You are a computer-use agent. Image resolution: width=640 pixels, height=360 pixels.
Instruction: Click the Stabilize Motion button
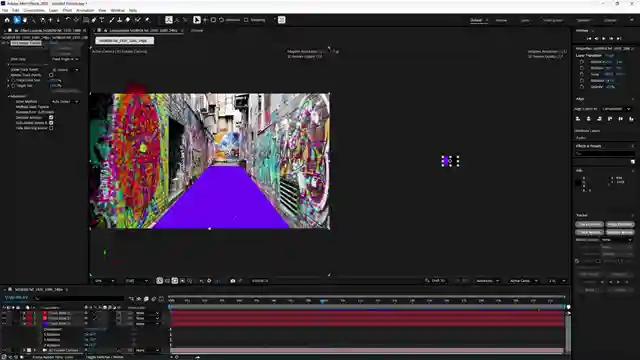[620, 232]
